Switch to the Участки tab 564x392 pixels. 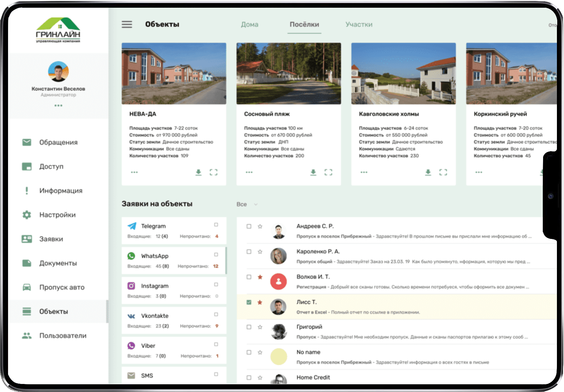(359, 24)
